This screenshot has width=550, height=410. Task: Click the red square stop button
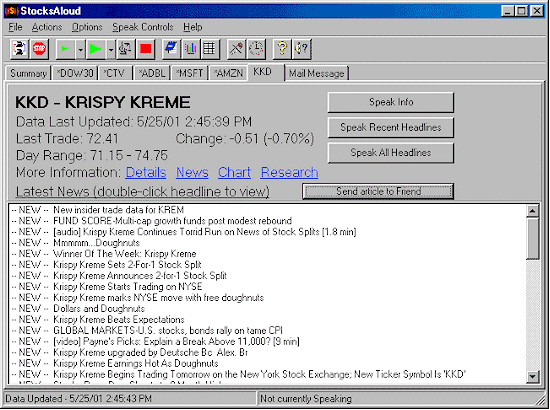145,49
